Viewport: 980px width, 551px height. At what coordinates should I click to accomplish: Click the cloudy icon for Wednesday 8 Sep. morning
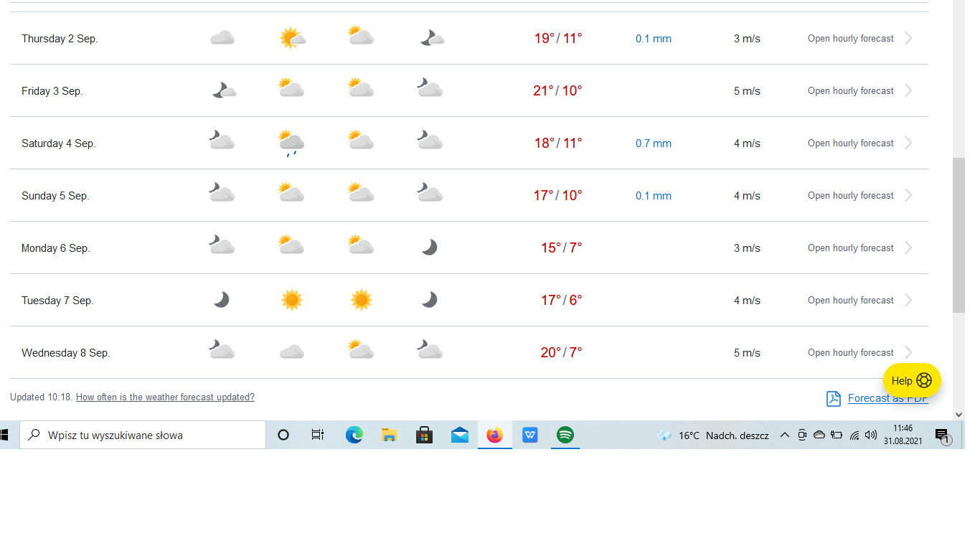pos(291,352)
